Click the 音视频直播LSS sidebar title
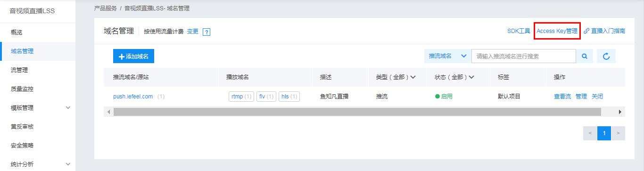This screenshot has width=644, height=171. tap(33, 11)
